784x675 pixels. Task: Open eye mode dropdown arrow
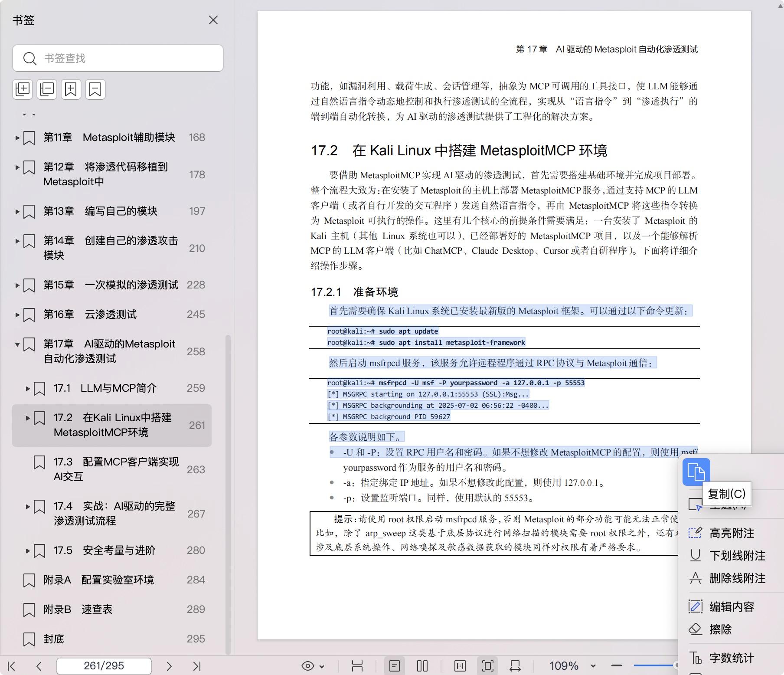[x=322, y=666]
